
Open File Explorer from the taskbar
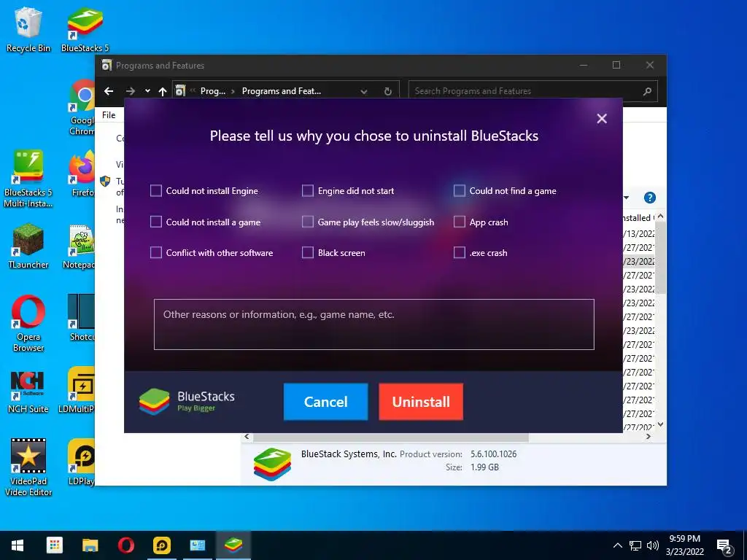pos(90,545)
